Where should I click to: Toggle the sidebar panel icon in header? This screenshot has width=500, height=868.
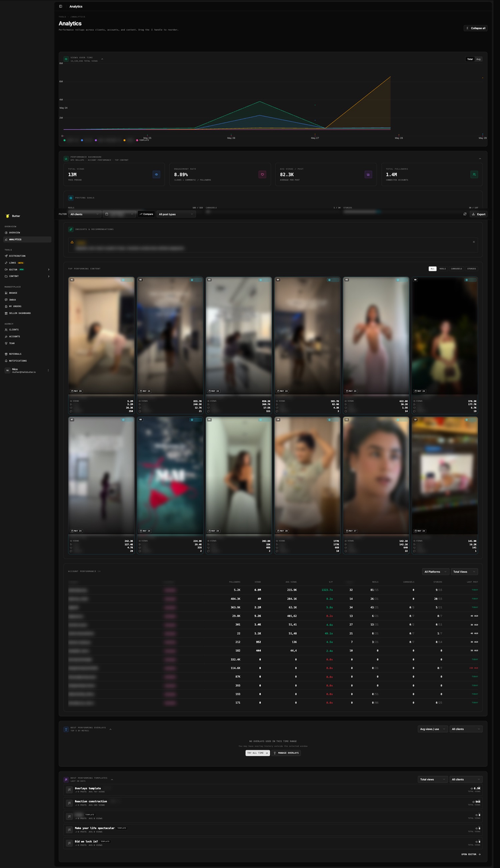tap(60, 6)
